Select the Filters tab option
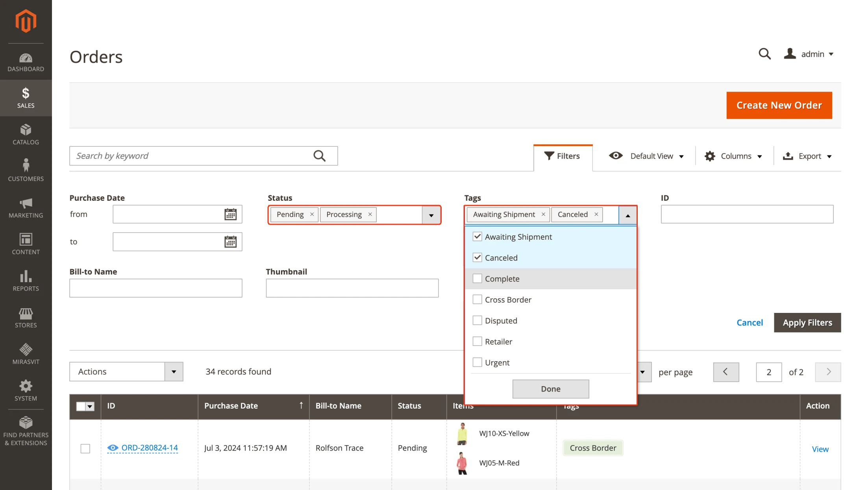This screenshot has width=868, height=490. (562, 155)
